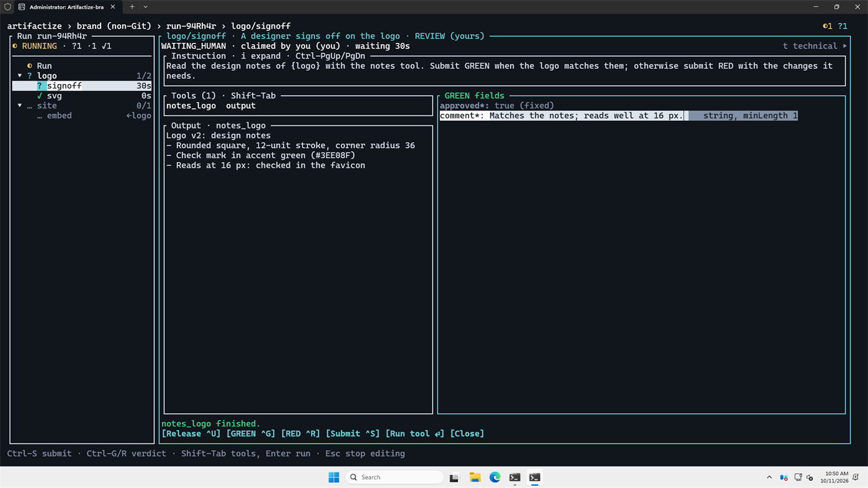Click the logo/signoff breadcrumb segment
Image resolution: width=868 pixels, height=488 pixels.
coord(261,26)
